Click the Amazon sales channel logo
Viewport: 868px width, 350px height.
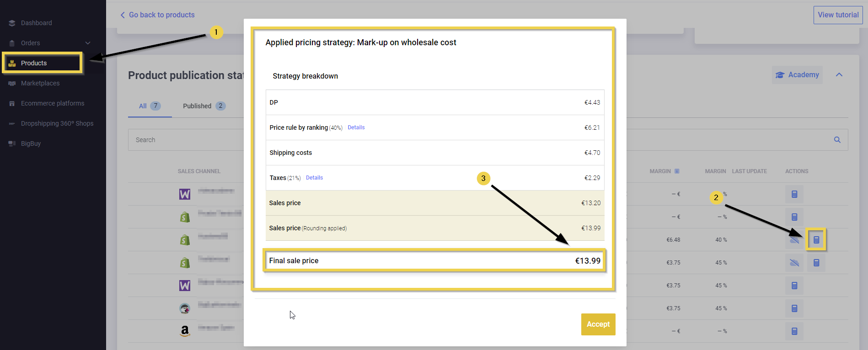pos(185,331)
